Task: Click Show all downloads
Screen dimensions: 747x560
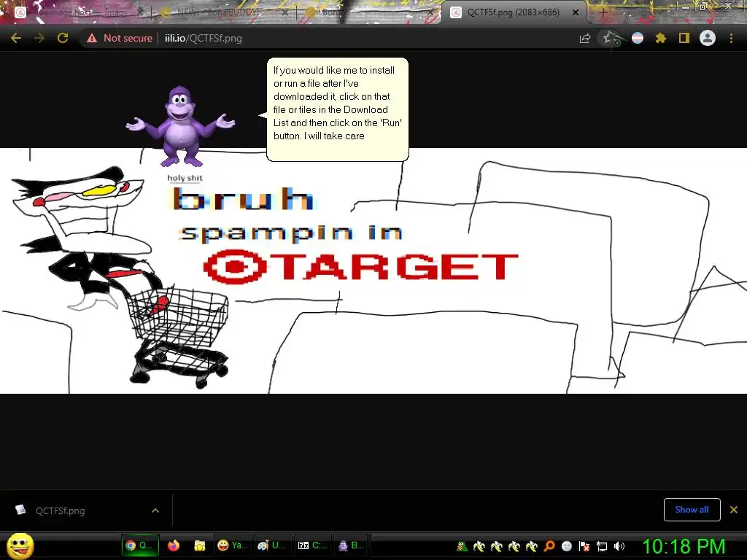Action: (692, 510)
